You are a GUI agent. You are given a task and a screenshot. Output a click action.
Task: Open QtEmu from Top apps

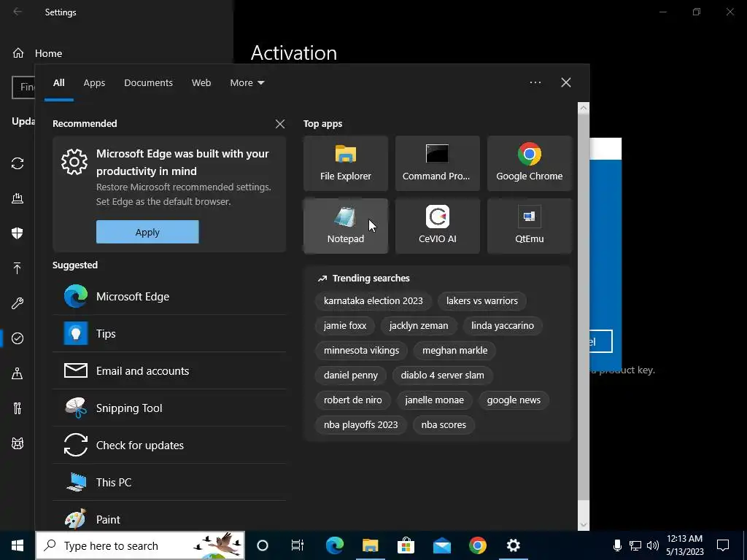point(530,226)
